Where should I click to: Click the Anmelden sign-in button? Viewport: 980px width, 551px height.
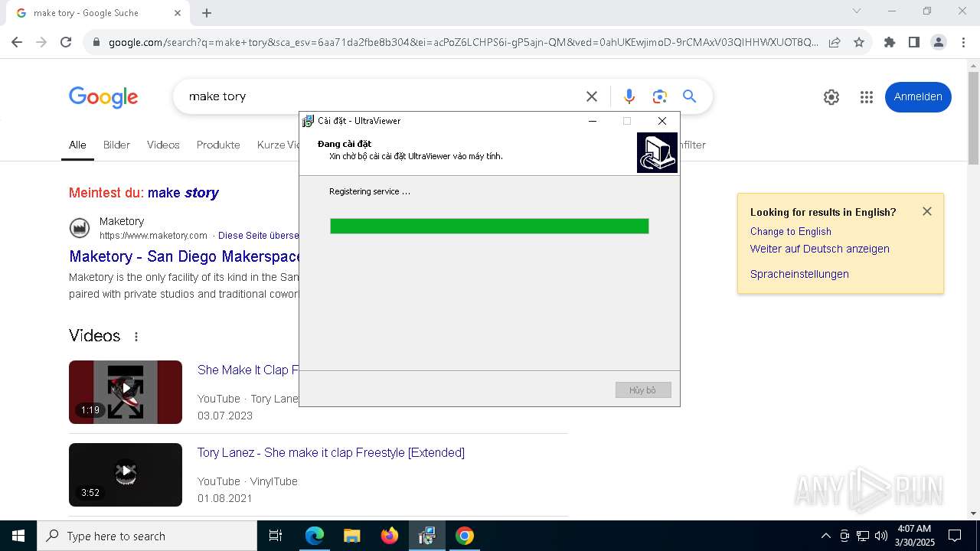tap(918, 97)
